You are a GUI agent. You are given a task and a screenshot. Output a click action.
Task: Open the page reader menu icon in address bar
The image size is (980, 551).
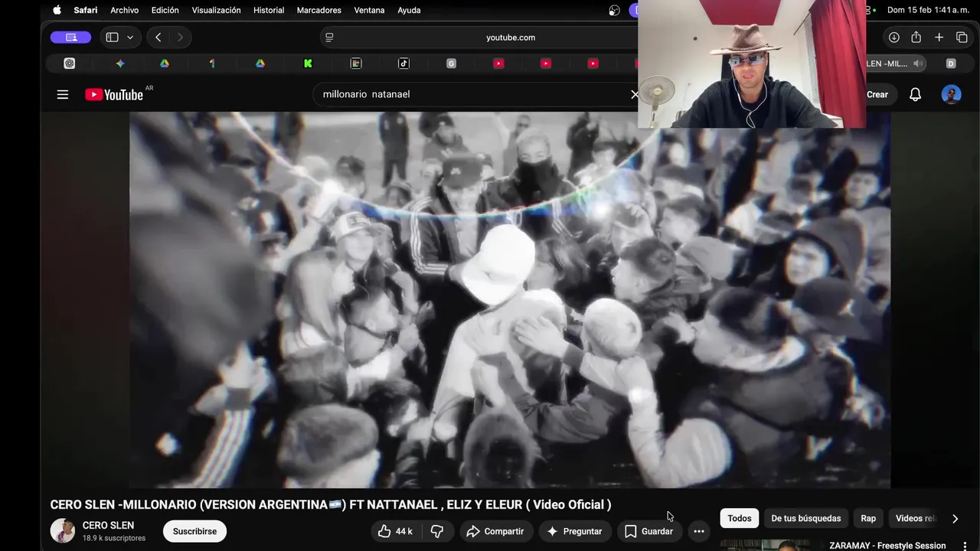tap(329, 37)
